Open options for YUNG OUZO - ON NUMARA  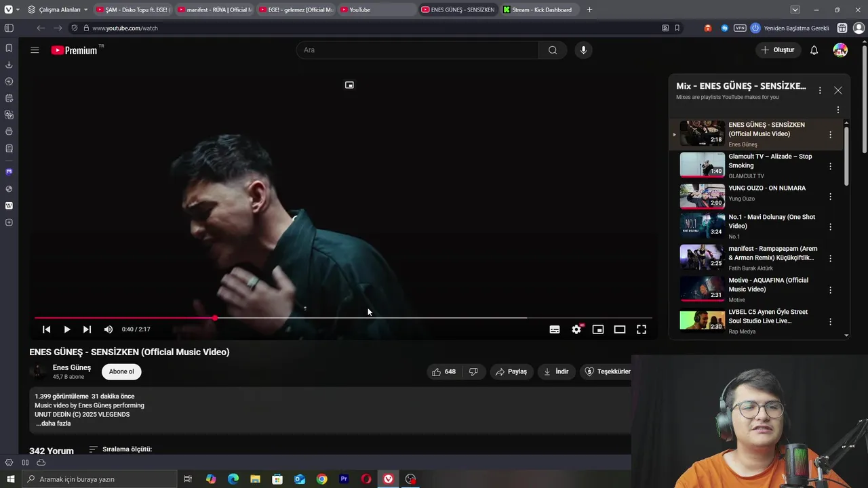click(x=830, y=197)
